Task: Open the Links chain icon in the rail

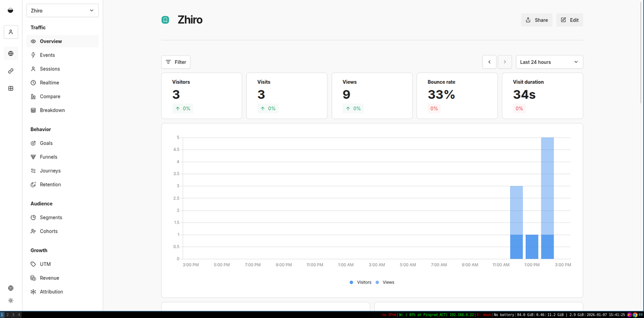Action: click(11, 71)
